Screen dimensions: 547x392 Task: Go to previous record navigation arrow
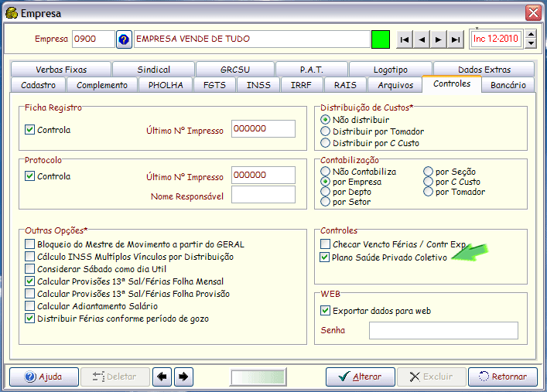[422, 39]
